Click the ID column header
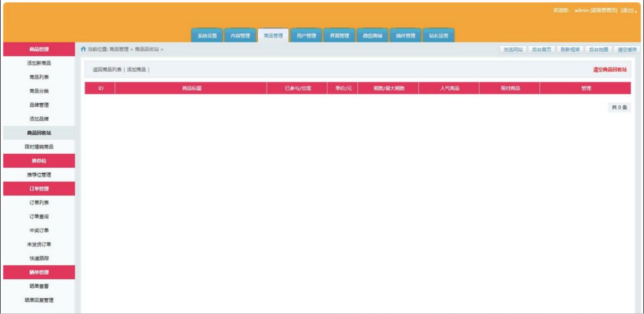 pyautogui.click(x=100, y=88)
